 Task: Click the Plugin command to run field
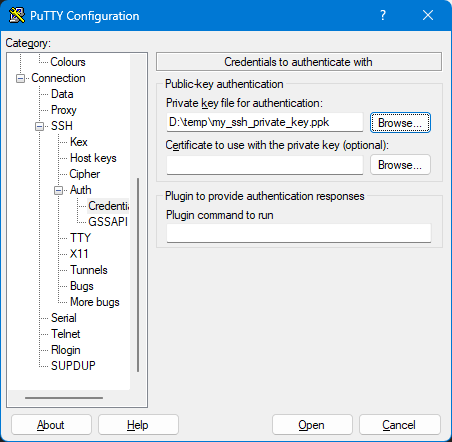(x=299, y=233)
